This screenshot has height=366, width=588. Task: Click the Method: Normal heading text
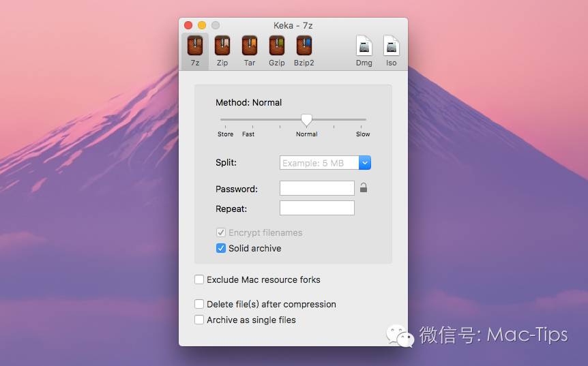click(248, 102)
